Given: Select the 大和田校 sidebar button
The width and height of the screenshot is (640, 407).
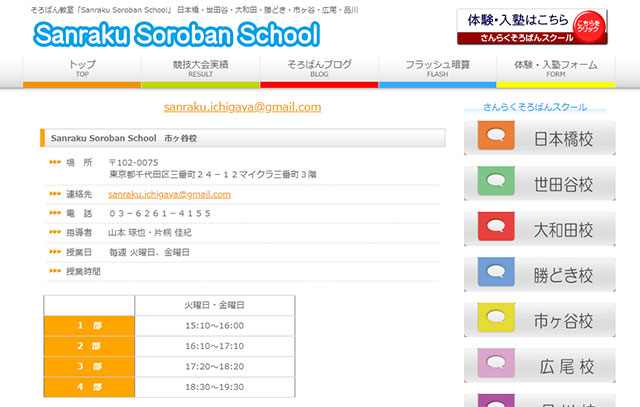Looking at the screenshot, I should click(540, 229).
